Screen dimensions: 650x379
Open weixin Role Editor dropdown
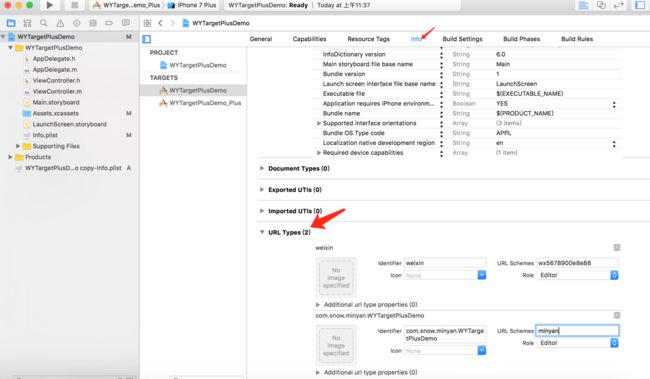(x=577, y=275)
